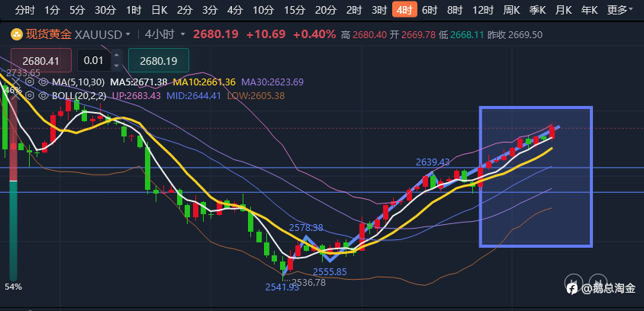
Task: Select the 2分 timeframe tab
Action: [185, 10]
